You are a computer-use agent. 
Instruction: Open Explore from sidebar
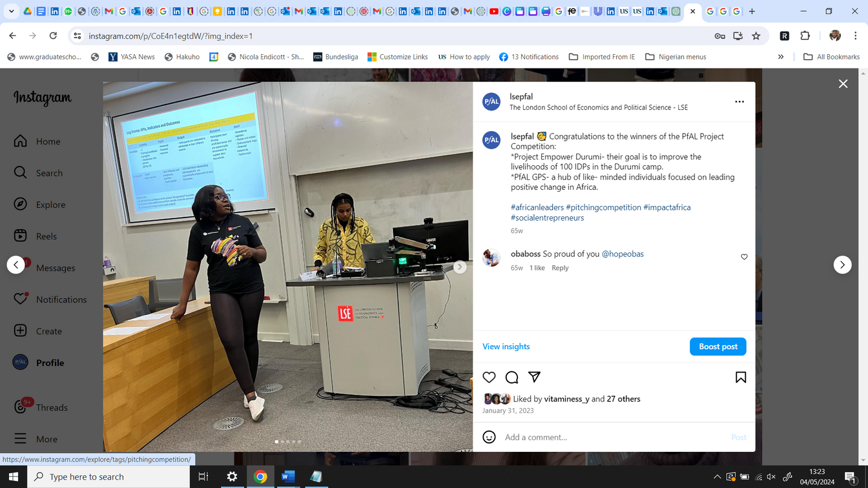pyautogui.click(x=50, y=205)
